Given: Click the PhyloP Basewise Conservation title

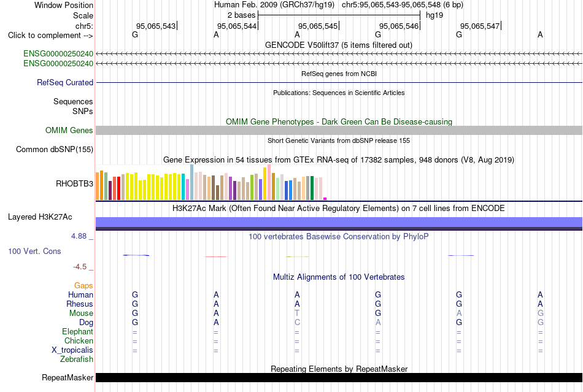Looking at the screenshot, I should tap(339, 236).
